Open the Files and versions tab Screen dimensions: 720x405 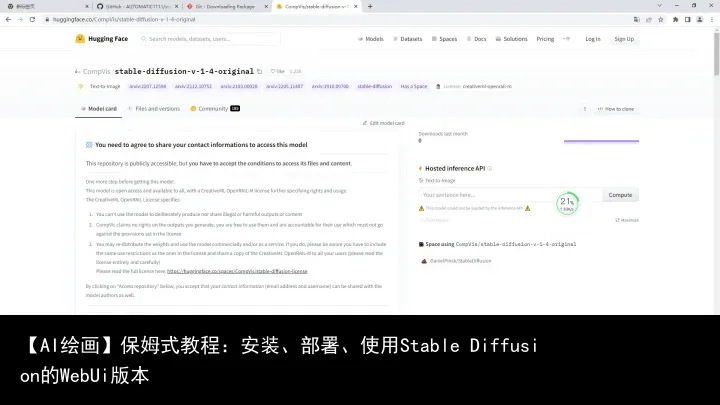point(154,109)
